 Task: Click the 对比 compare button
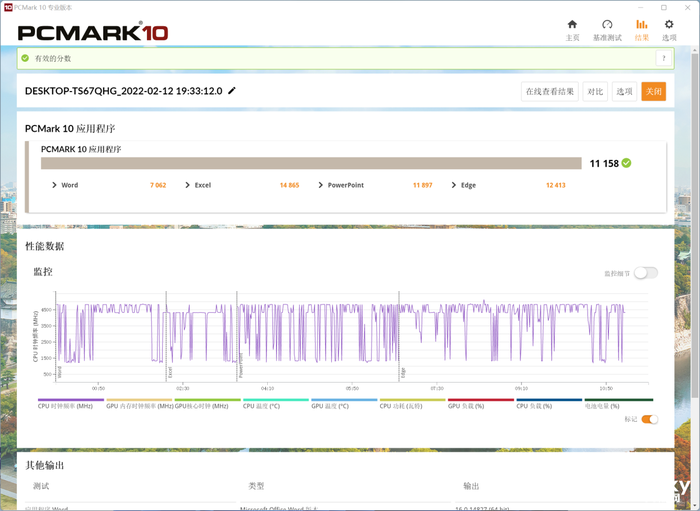pos(595,91)
